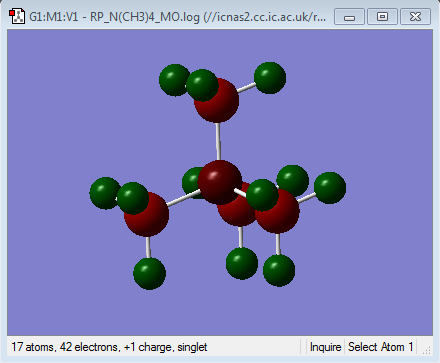Select upper-right hydrogen of top methyl group
The width and height of the screenshot is (440, 363).
270,78
